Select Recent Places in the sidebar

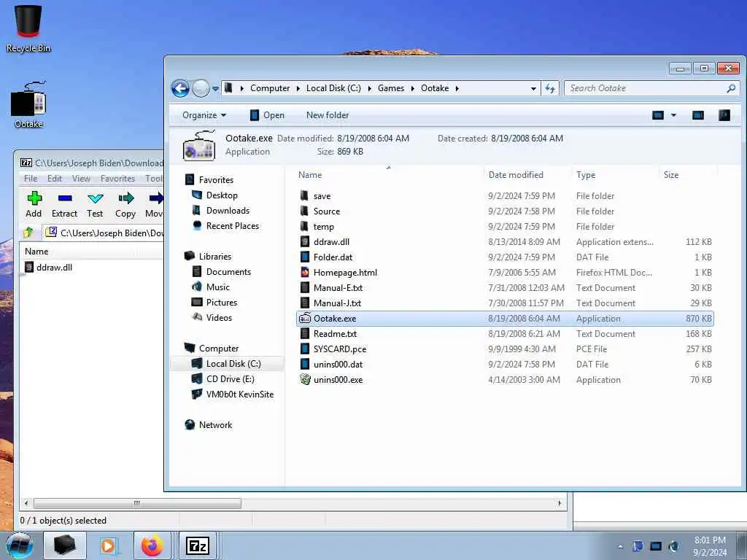coord(233,226)
